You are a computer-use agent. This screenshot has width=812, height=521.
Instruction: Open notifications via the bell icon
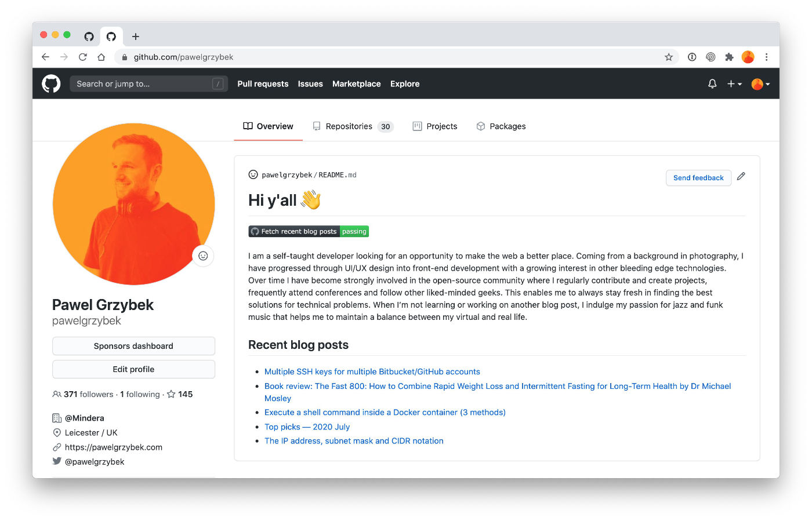tap(712, 83)
